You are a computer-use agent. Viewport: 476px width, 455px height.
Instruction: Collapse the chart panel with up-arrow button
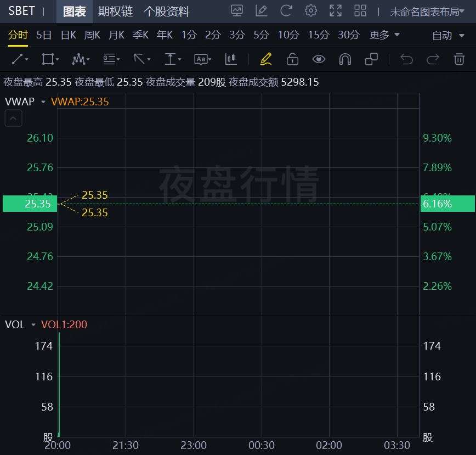tap(14, 118)
